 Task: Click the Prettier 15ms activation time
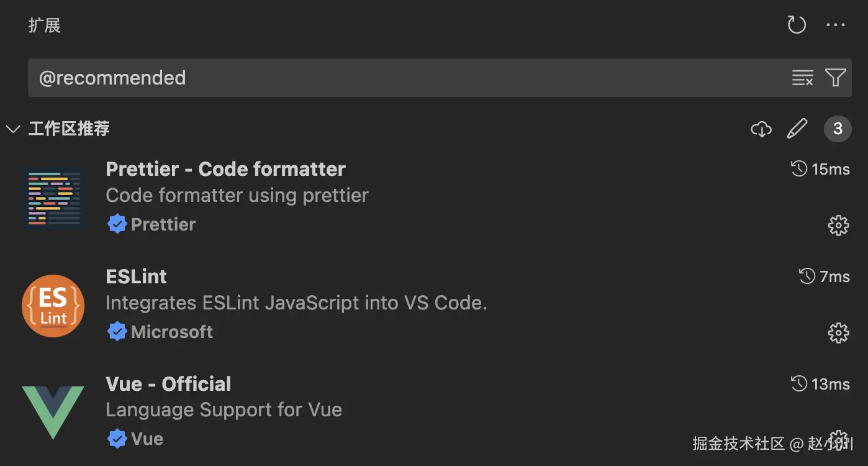pos(820,169)
